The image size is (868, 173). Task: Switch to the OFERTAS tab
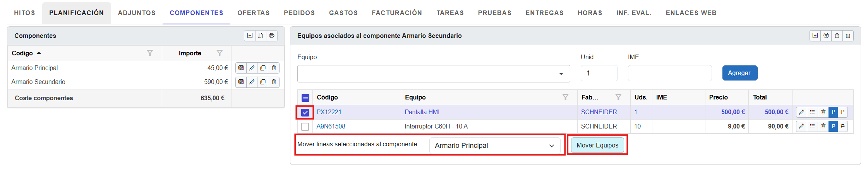(254, 13)
